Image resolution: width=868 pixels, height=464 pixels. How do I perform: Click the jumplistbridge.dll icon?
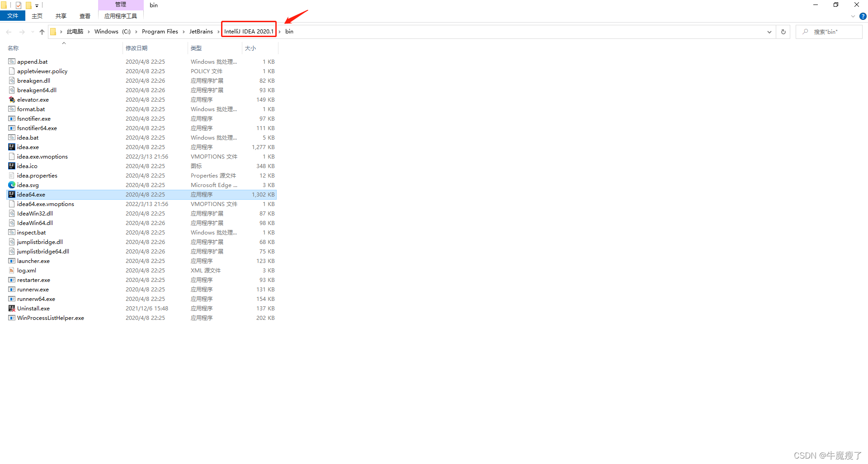tap(12, 242)
